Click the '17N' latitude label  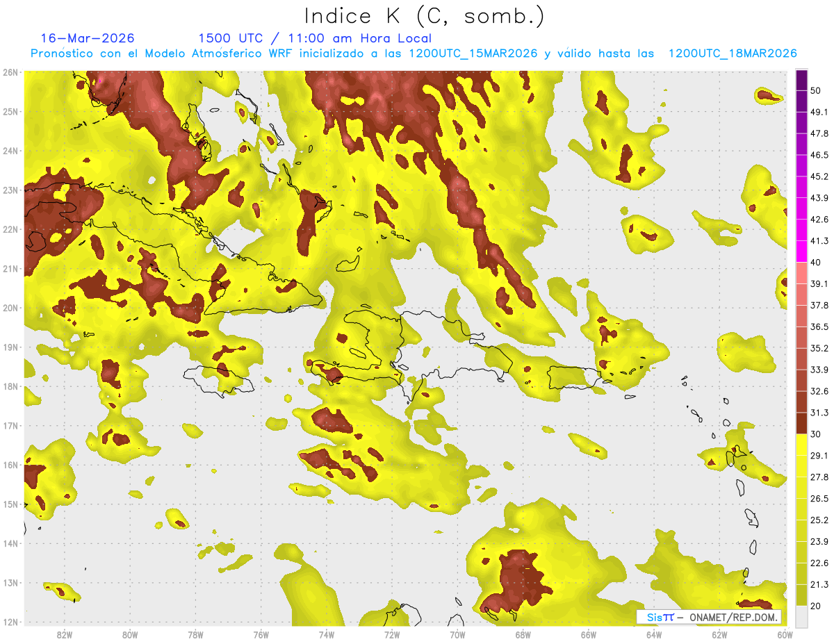tap(10, 426)
